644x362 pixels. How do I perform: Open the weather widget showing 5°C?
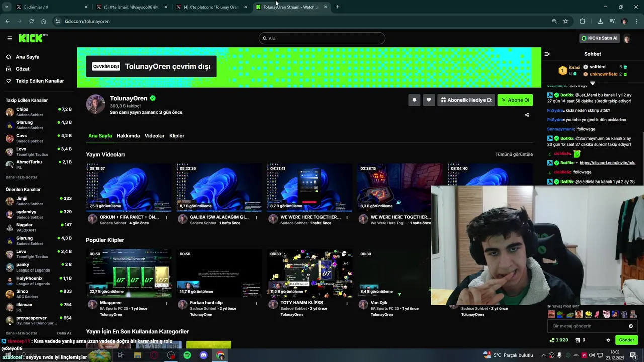508,355
